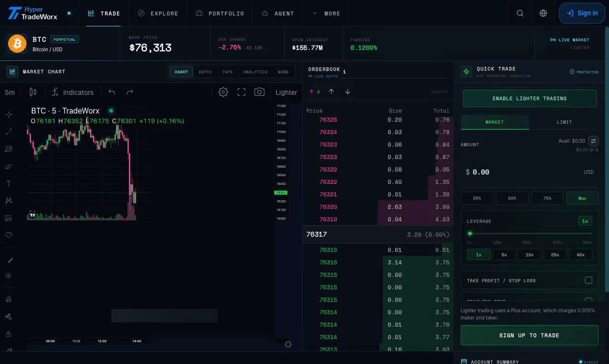This screenshot has height=364, width=609.
Task: Open search with the magnifier icon
Action: [520, 13]
